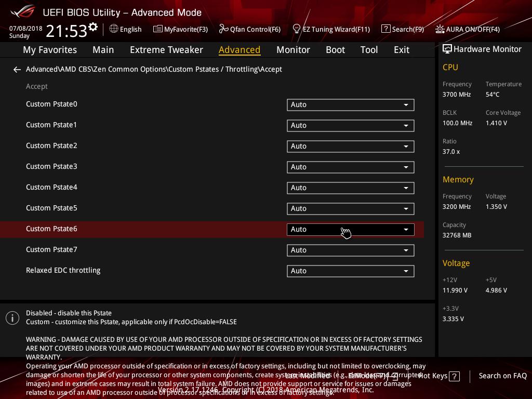532x399 pixels.
Task: Open the Custom Pstate1 dropdown
Action: 351,126
